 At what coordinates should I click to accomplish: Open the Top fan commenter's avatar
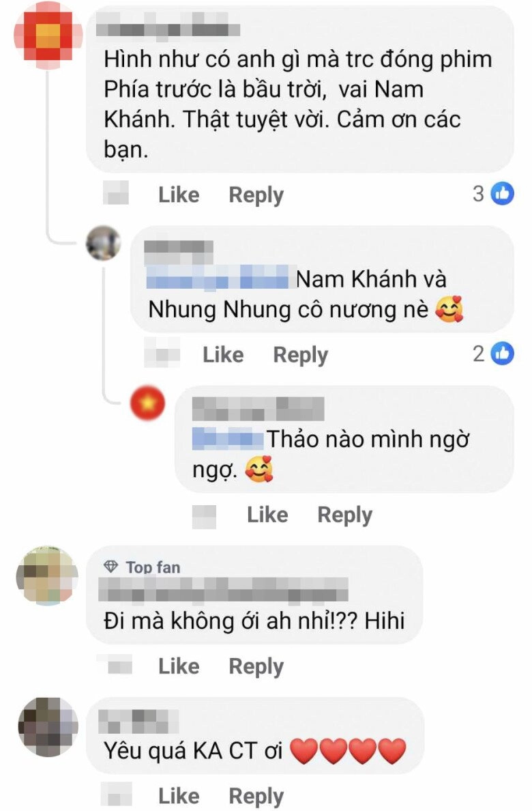(x=48, y=575)
